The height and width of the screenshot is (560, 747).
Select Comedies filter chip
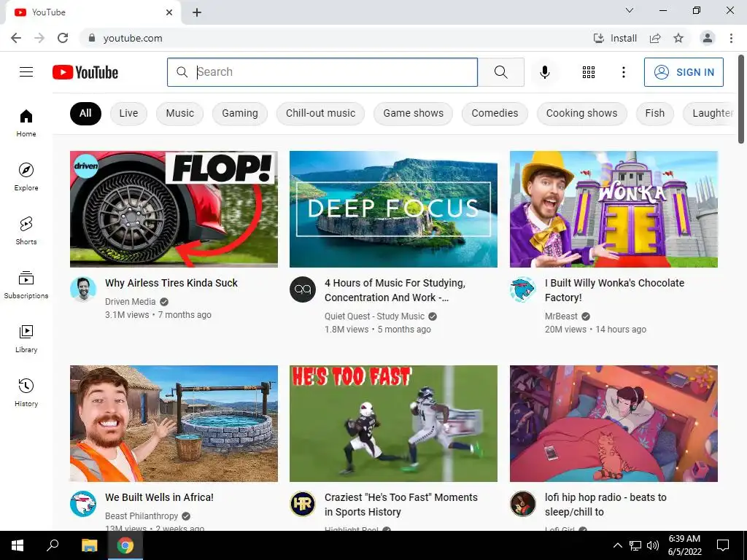495,113
